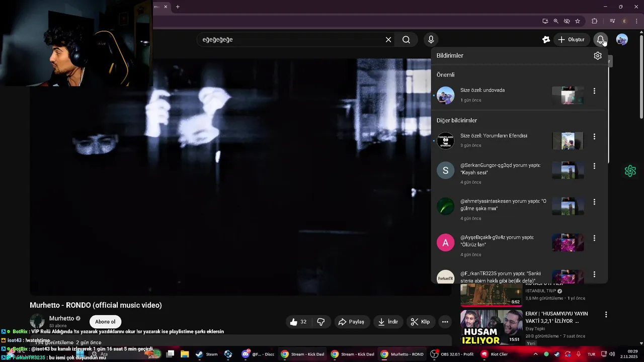Open the 'Size özel: undovada' notification
644x362 pixels.
pos(519,95)
